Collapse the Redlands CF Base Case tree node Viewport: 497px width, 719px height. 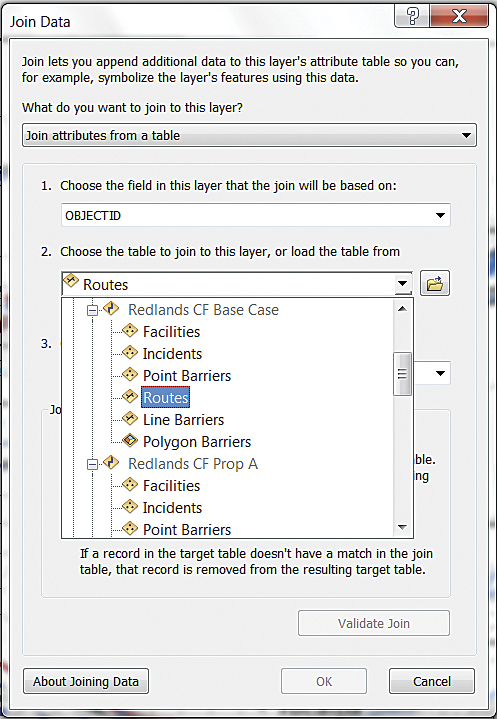point(92,311)
